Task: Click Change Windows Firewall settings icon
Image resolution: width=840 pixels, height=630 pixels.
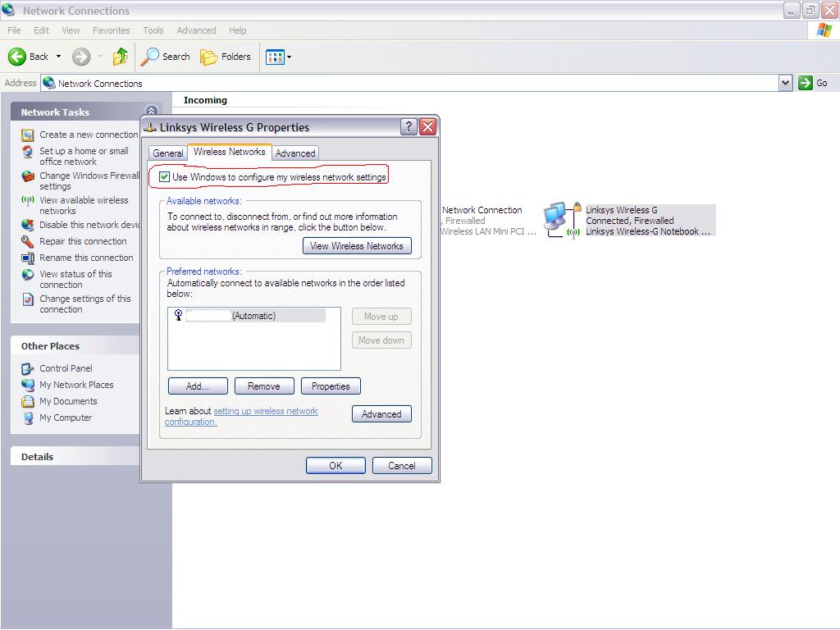Action: (28, 176)
